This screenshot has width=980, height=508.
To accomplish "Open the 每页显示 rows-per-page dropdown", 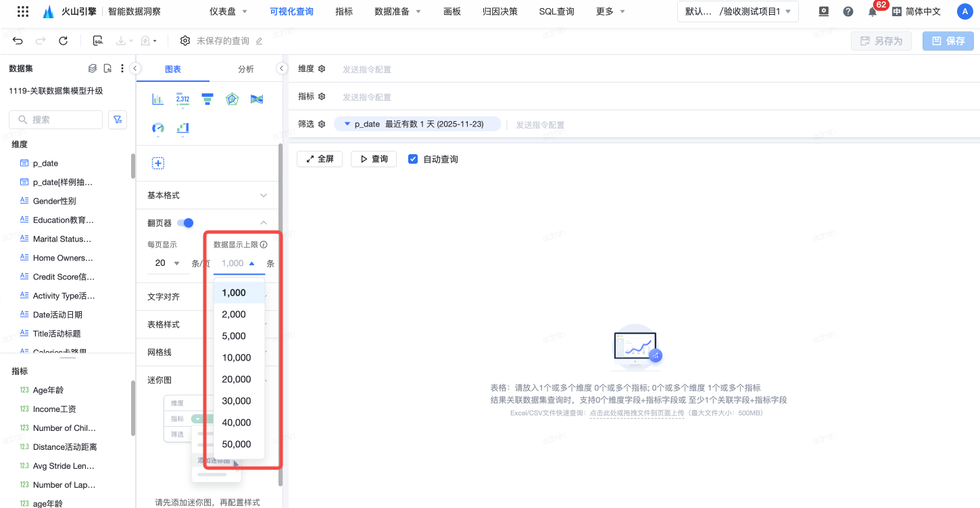I will point(167,263).
